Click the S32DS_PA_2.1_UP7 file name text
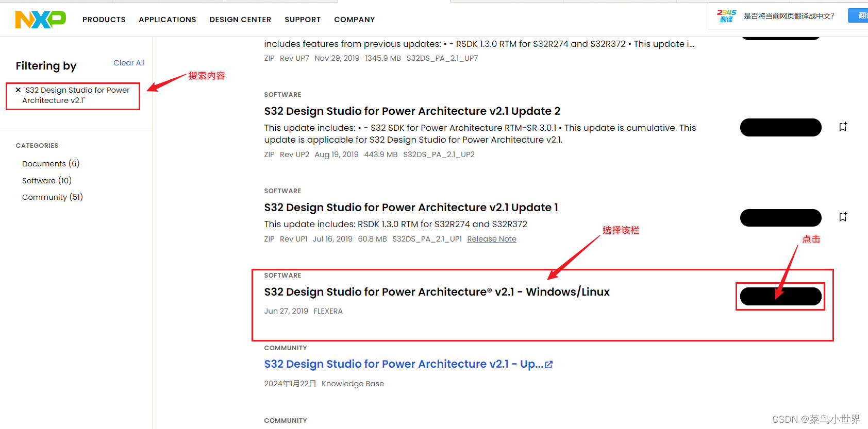This screenshot has width=868, height=429. (x=442, y=58)
